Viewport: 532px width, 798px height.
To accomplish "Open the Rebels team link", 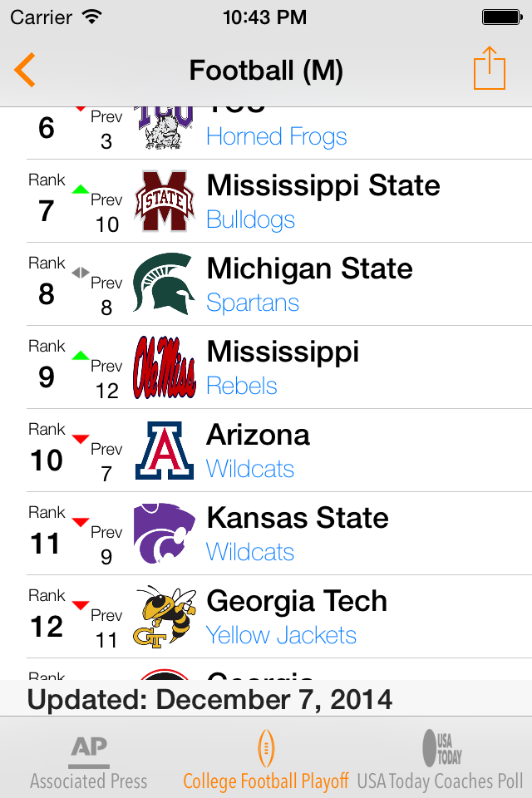I will tap(241, 386).
